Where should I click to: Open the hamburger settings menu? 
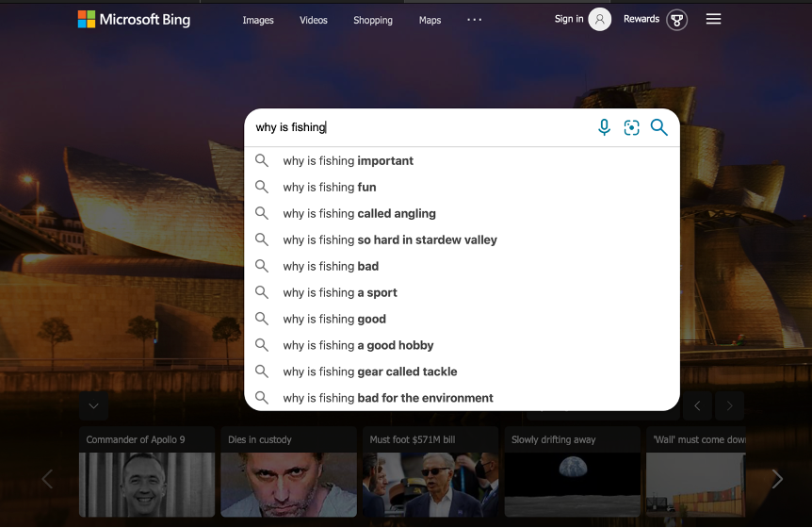pos(713,19)
